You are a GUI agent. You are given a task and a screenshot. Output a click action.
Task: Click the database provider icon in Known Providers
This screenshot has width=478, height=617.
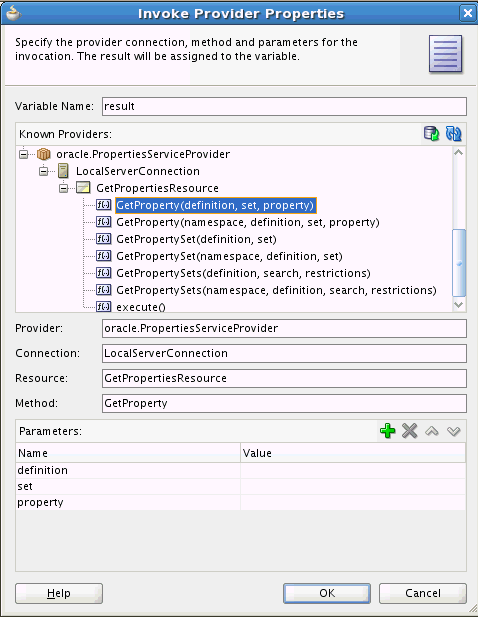(x=431, y=133)
